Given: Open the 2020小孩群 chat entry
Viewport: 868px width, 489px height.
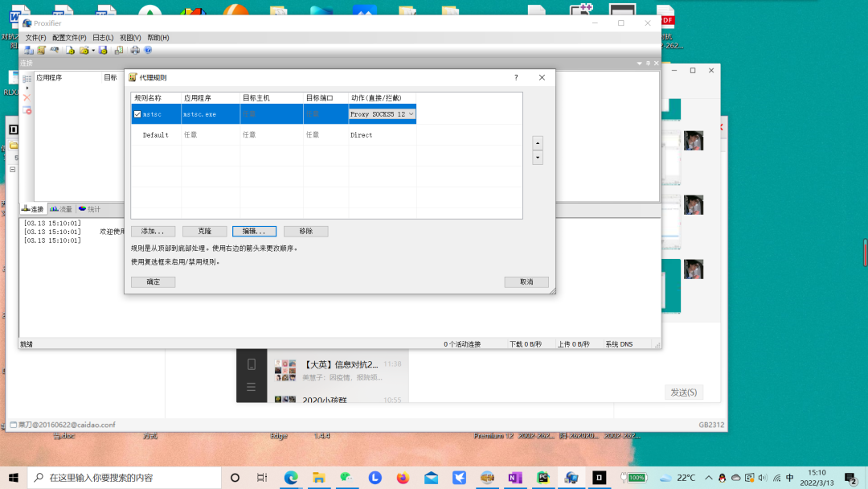Looking at the screenshot, I should [338, 399].
